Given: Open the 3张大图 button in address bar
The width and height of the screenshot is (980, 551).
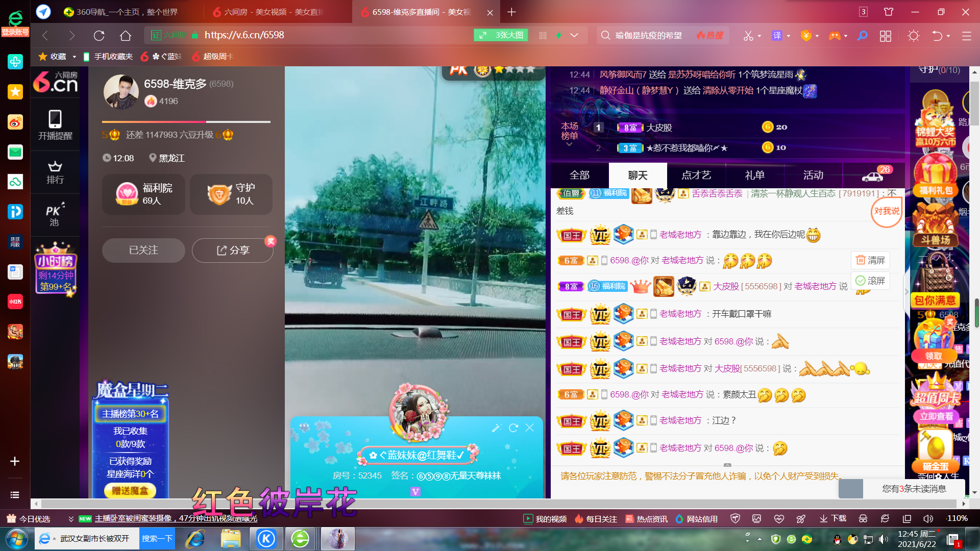Looking at the screenshot, I should point(501,35).
